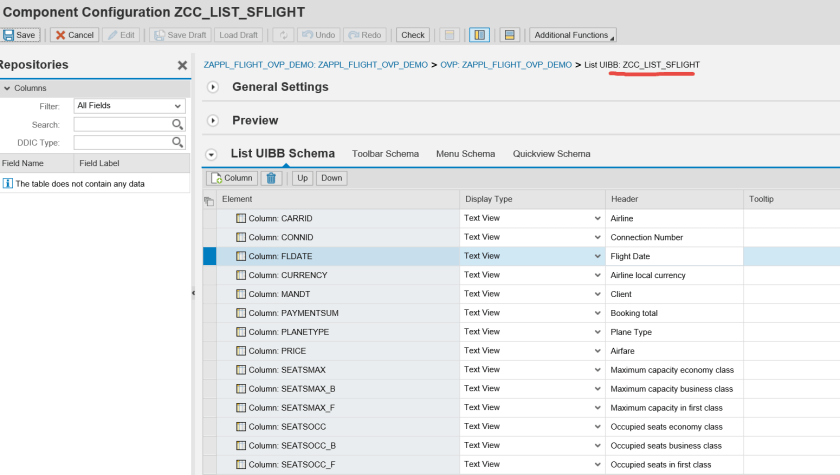The height and width of the screenshot is (475, 840).
Task: Open the OVP: ZAPPL_FLIGHT_OVP_DEMO breadcrumb link
Action: tap(505, 65)
